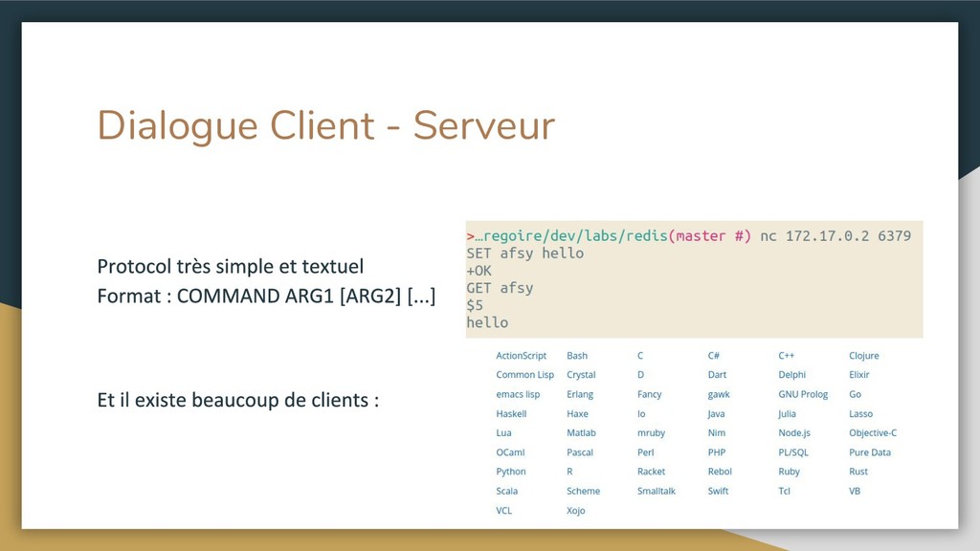This screenshot has height=551, width=980.
Task: Open the GNU Prolog link
Action: point(803,394)
